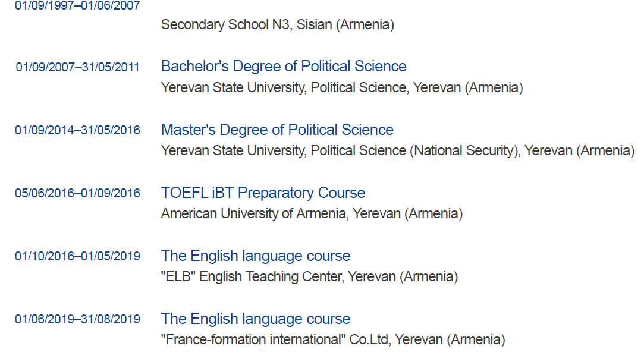This screenshot has height=359, width=644.
Task: Select date range 01/06/2019–31/08/2019
Action: (x=78, y=319)
